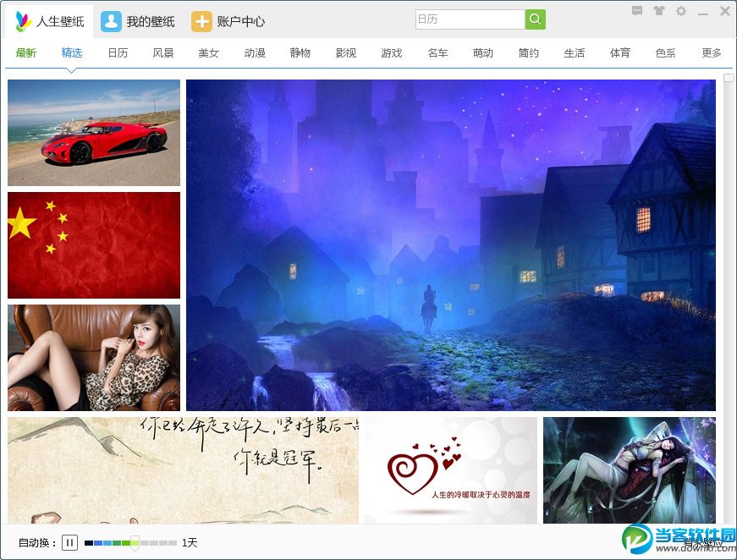The width and height of the screenshot is (737, 560).
Task: Select the 风景 category
Action: click(x=163, y=53)
